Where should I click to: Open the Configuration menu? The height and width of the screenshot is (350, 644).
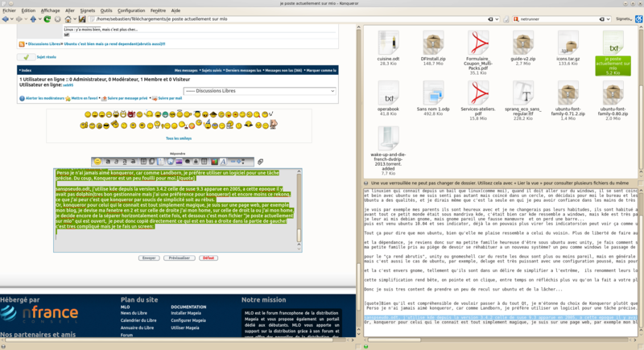[131, 10]
